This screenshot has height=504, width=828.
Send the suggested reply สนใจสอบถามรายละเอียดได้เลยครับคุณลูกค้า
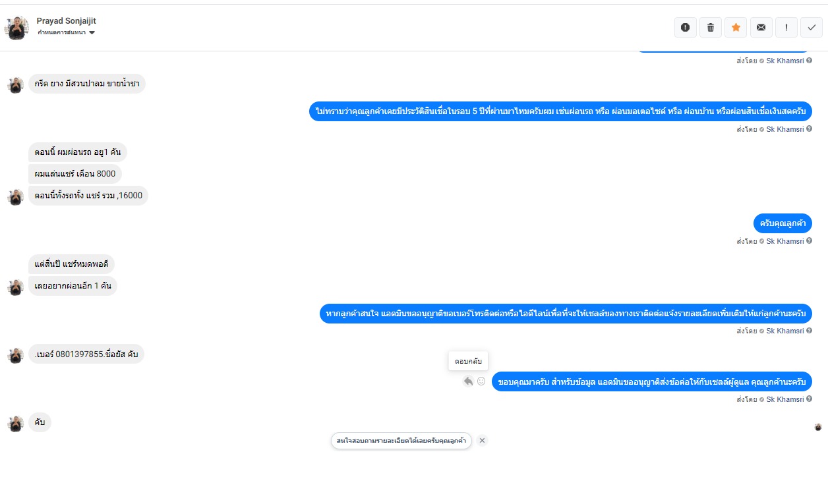(x=401, y=441)
